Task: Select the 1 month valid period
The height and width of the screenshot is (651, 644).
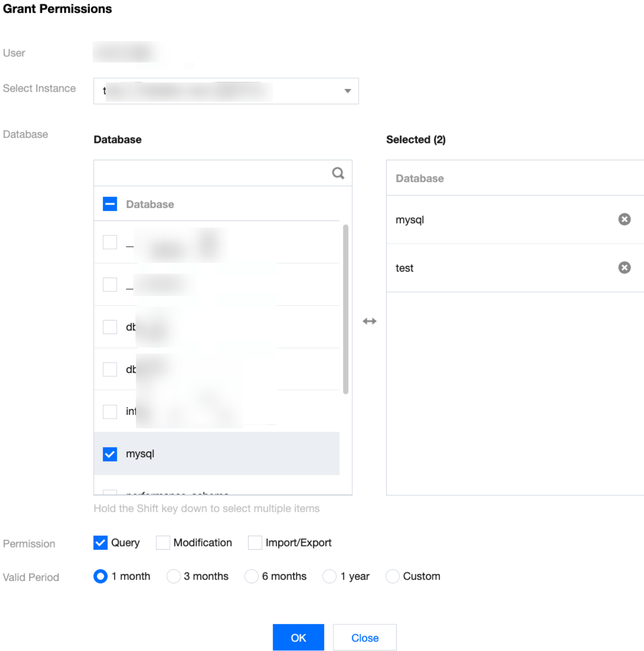Action: click(x=100, y=576)
